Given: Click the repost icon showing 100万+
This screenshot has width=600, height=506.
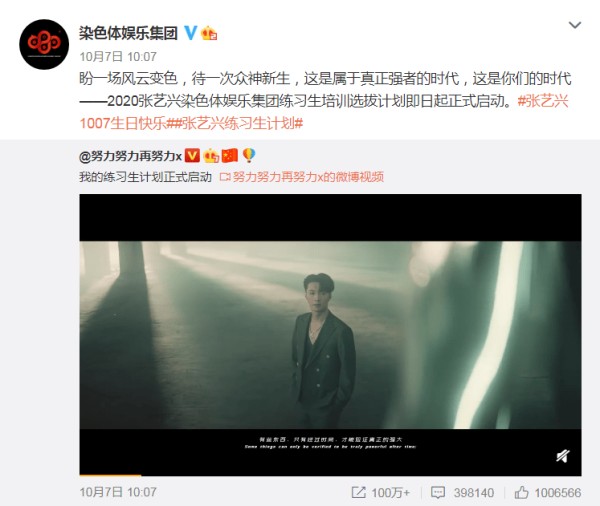Looking at the screenshot, I should [x=380, y=492].
